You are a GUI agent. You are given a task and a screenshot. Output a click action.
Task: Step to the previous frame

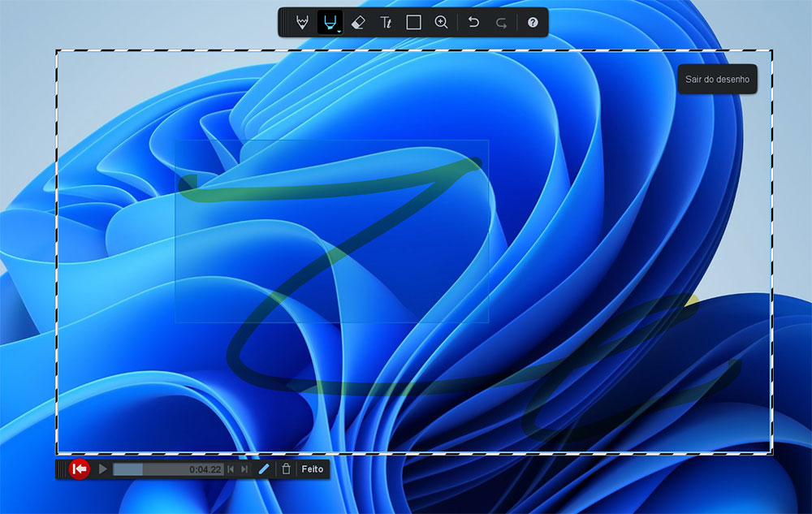coord(231,469)
